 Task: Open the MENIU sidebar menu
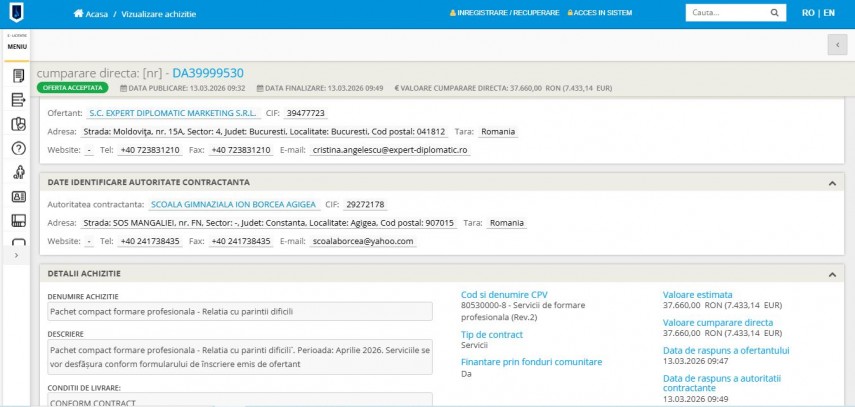pyautogui.click(x=17, y=46)
